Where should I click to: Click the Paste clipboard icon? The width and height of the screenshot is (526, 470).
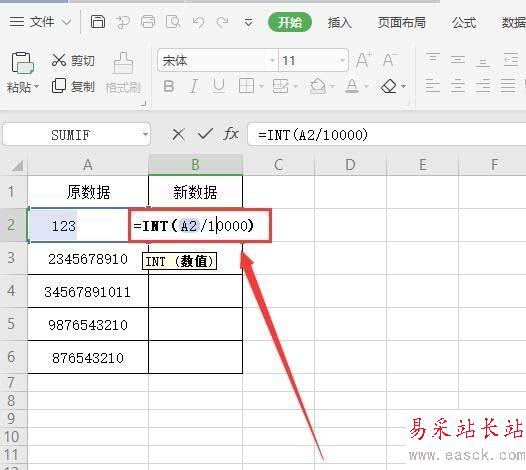click(22, 63)
